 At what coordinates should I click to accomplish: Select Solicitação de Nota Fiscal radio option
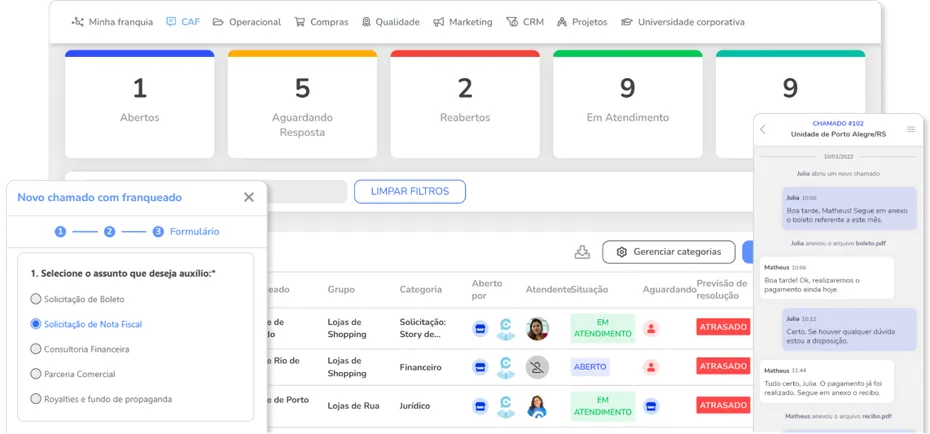87,324
